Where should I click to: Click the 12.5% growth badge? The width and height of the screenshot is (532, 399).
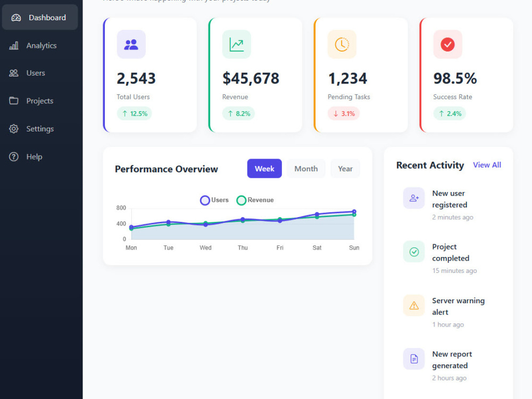(x=135, y=114)
